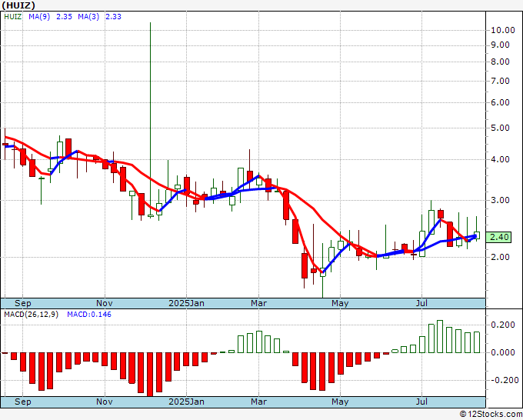This screenshot has height=420, width=523.
Task: Click the 9.00 price axis label
Action: [x=501, y=45]
